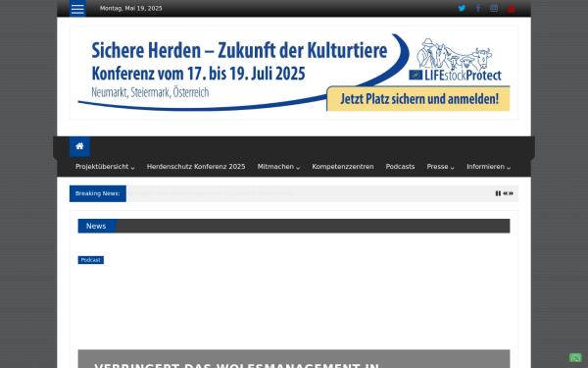Show next breaking news item
The width and height of the screenshot is (588, 368).
(511, 193)
